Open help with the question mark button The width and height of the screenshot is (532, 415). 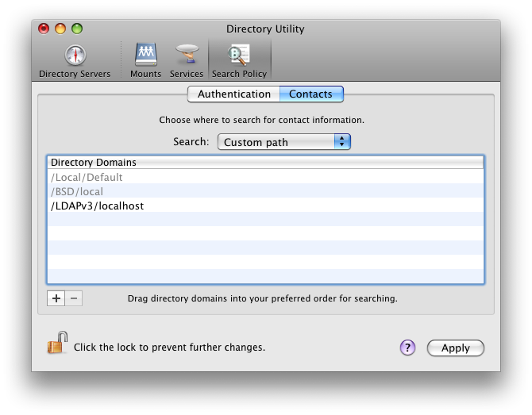pyautogui.click(x=407, y=348)
